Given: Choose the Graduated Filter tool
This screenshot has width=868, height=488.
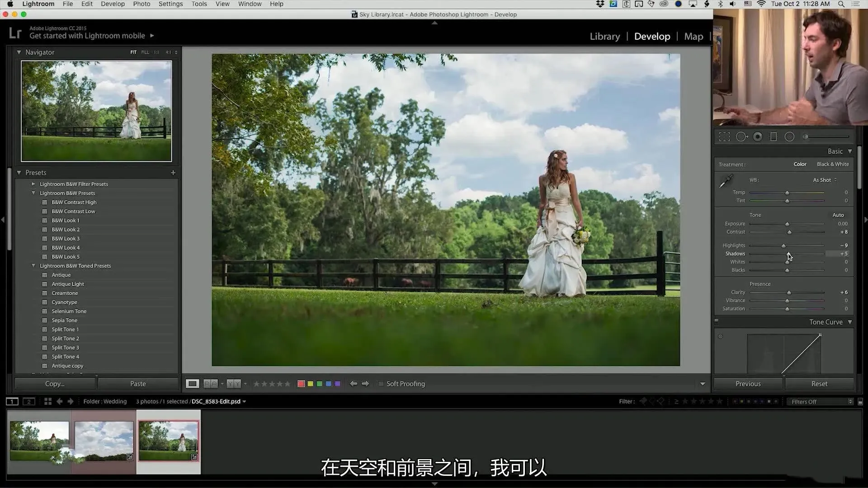Looking at the screenshot, I should pos(774,136).
